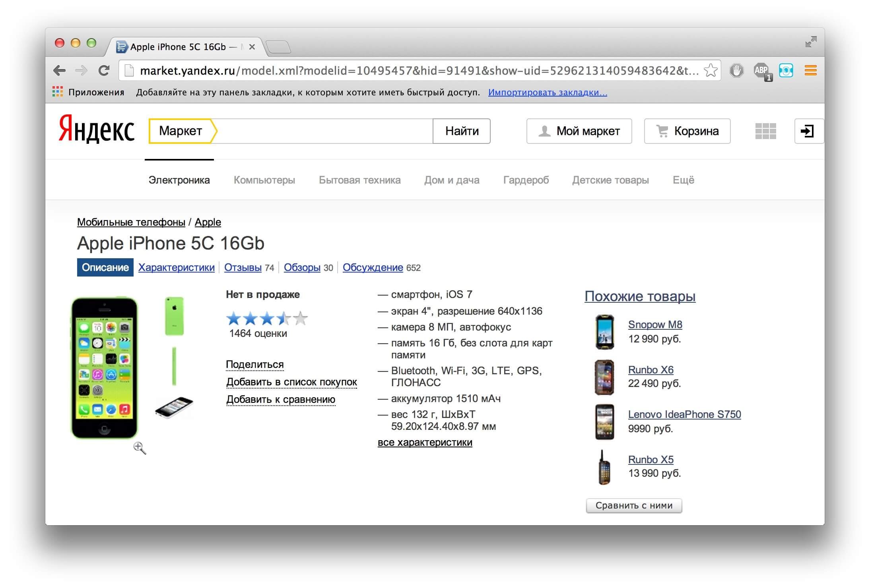Click the Найти search button
This screenshot has width=870, height=588.
pyautogui.click(x=462, y=131)
